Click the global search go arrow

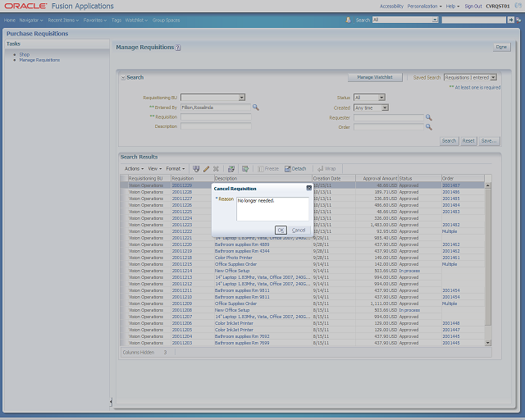click(x=510, y=20)
